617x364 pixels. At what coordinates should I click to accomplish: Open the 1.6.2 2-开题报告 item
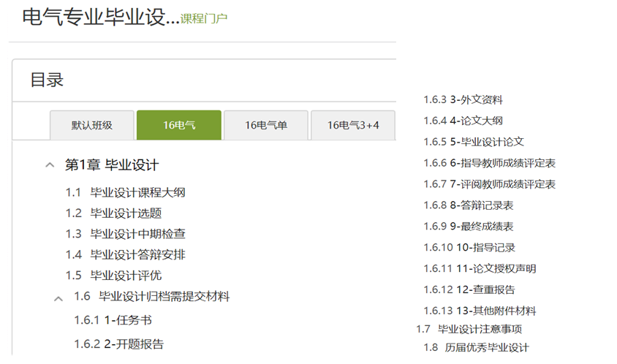[x=118, y=344]
